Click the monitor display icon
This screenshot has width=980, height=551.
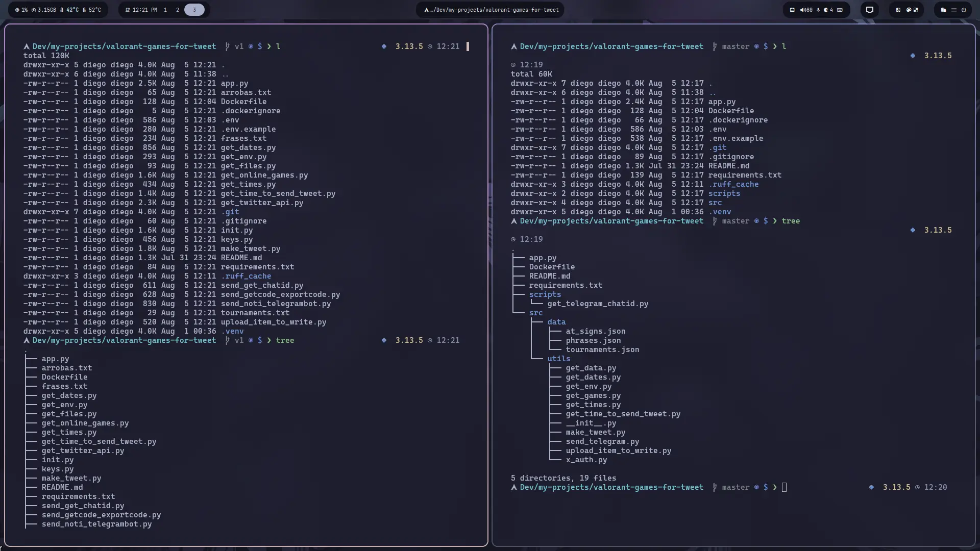tap(870, 10)
